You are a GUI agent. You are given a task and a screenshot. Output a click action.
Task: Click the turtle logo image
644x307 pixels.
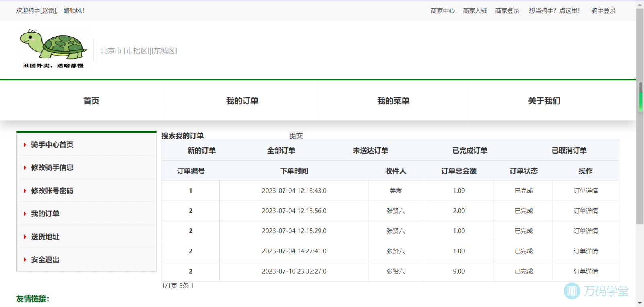[x=53, y=48]
